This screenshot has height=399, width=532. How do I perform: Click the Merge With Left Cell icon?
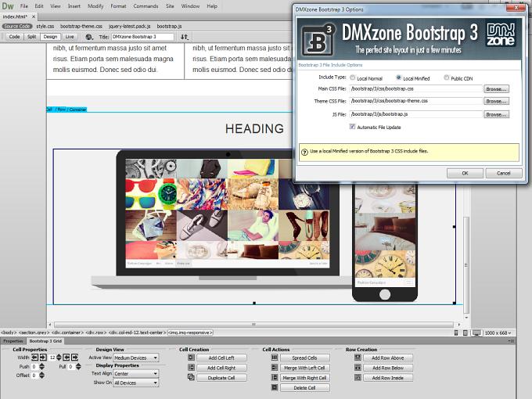(x=275, y=368)
